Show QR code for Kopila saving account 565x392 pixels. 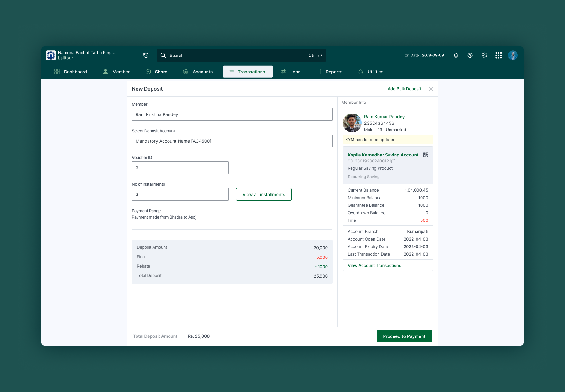426,155
